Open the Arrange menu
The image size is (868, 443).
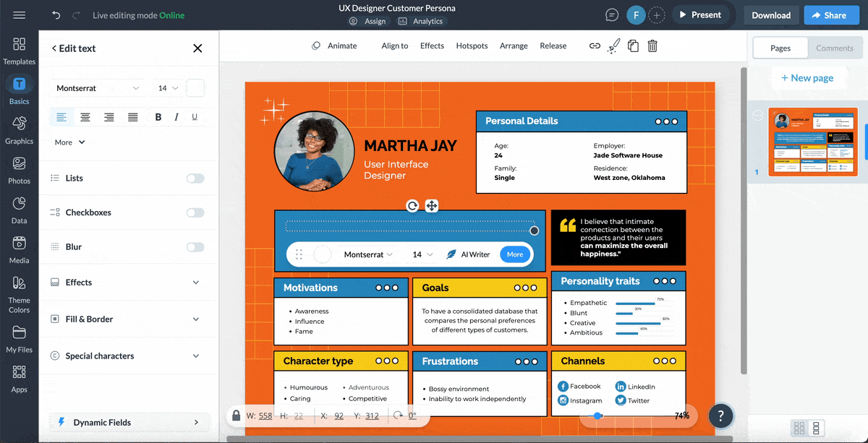(x=514, y=46)
